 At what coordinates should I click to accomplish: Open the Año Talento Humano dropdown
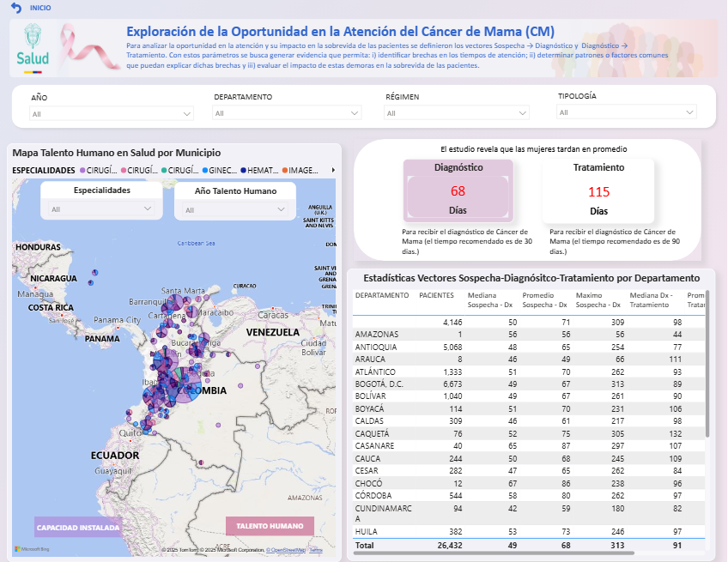tap(235, 209)
